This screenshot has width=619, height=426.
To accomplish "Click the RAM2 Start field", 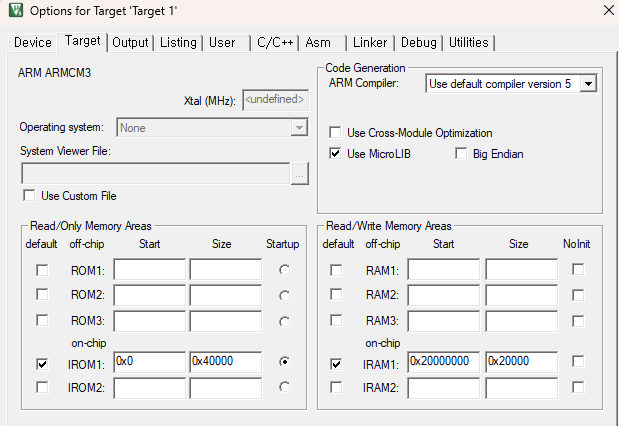I will pos(443,295).
